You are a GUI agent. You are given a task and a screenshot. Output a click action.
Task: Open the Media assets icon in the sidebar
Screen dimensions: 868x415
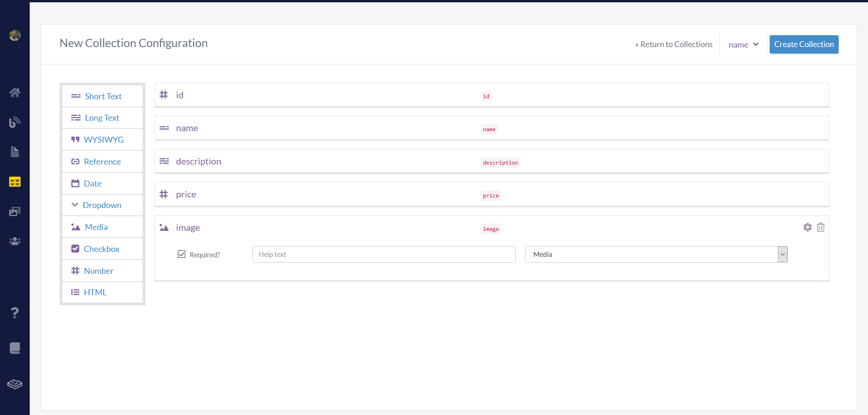[15, 211]
